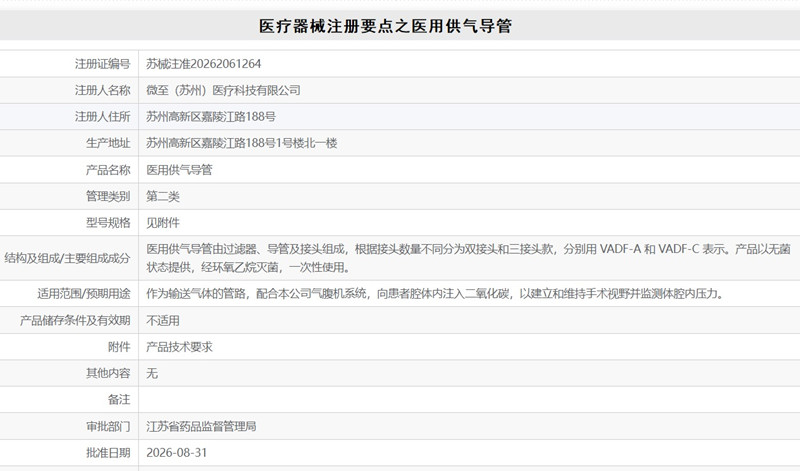Click the title 医疗器械注册要点之医用供气导管
Screen dimensions: 800x471
385,26
